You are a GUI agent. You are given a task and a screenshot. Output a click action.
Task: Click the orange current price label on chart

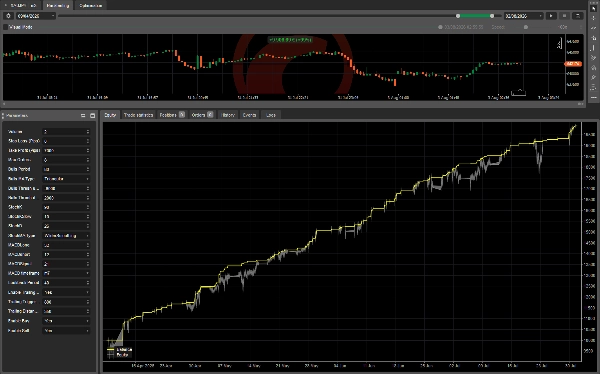(x=573, y=64)
